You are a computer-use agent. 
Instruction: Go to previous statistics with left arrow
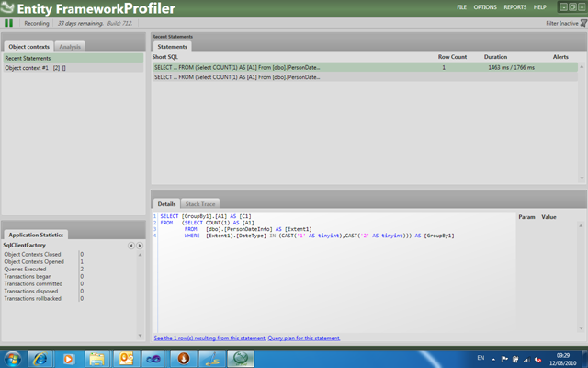click(x=130, y=246)
